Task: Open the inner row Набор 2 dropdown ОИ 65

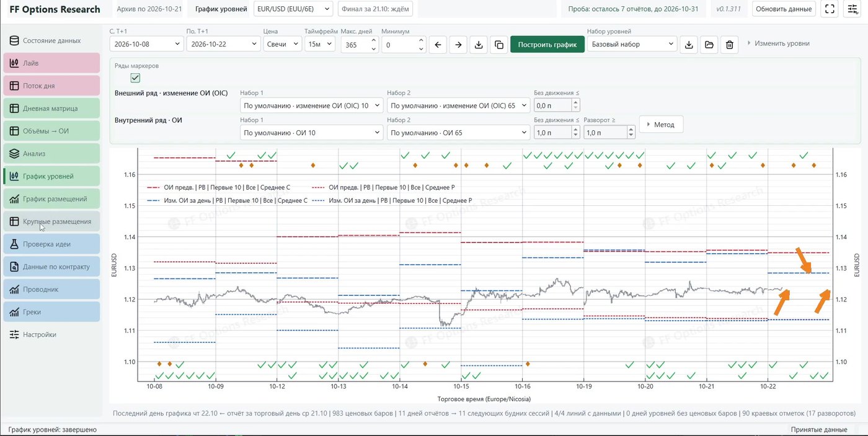Action: coord(458,133)
